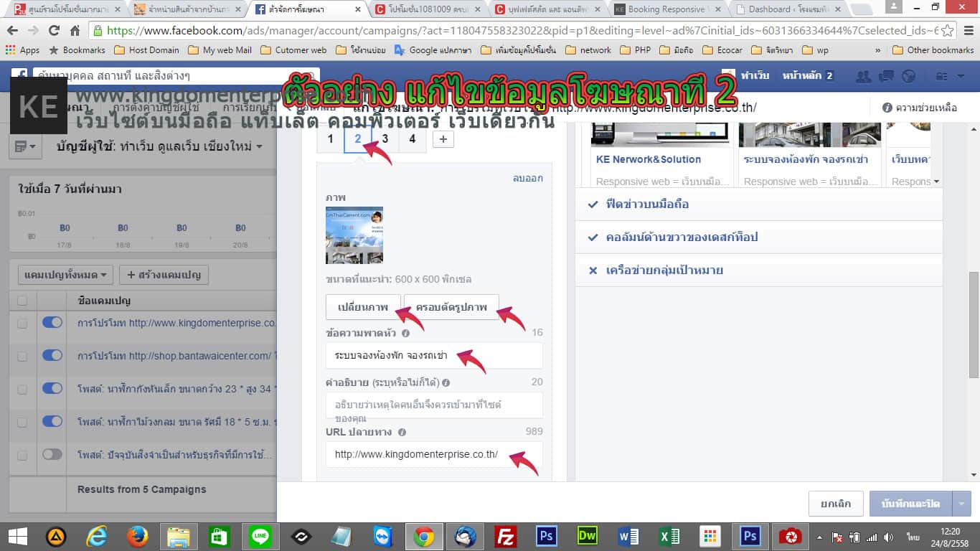Image resolution: width=980 pixels, height=551 pixels.
Task: Click the Chrome home icon
Action: pyautogui.click(x=75, y=31)
